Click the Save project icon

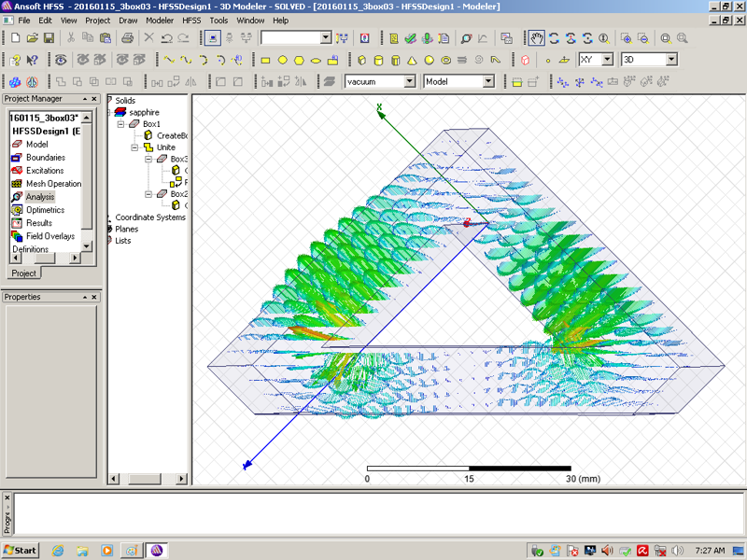tap(49, 38)
